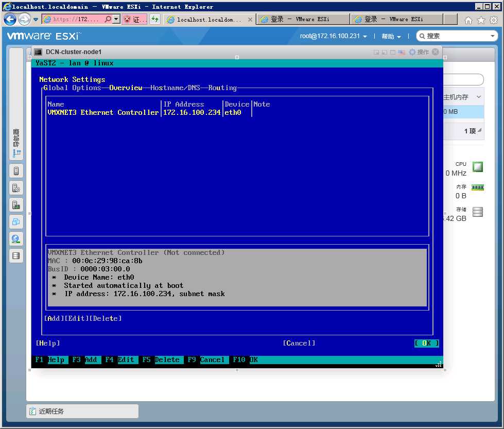Click the MAC address line 00:0c:29:98:ca:8b
The width and height of the screenshot is (504, 429).
95,261
